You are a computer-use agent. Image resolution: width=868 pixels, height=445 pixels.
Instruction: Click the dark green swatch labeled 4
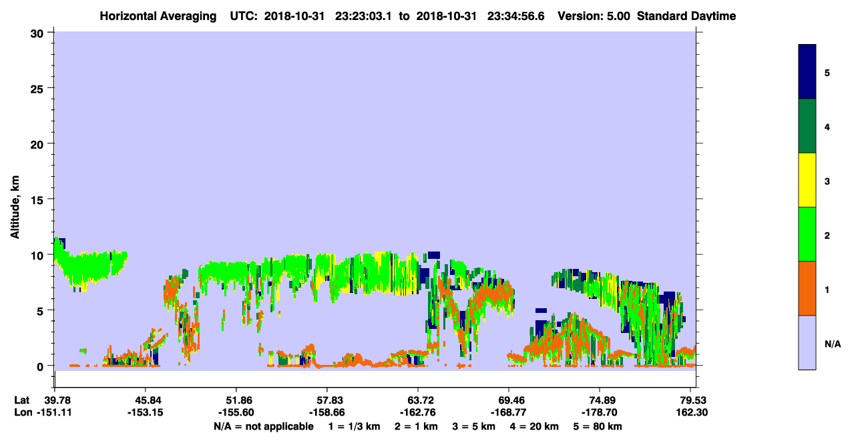[807, 126]
